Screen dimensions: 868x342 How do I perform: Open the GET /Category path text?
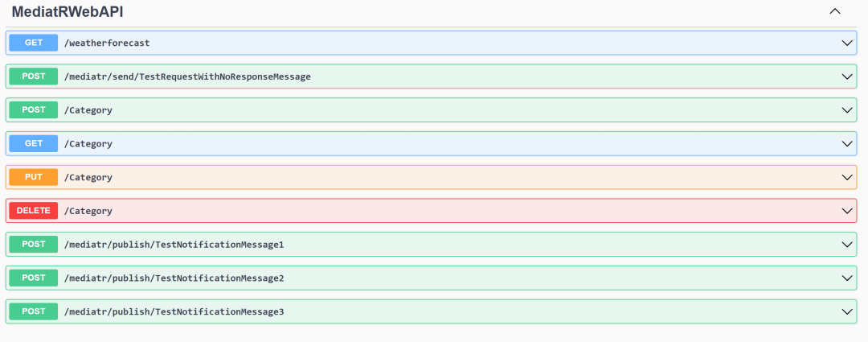pos(88,144)
